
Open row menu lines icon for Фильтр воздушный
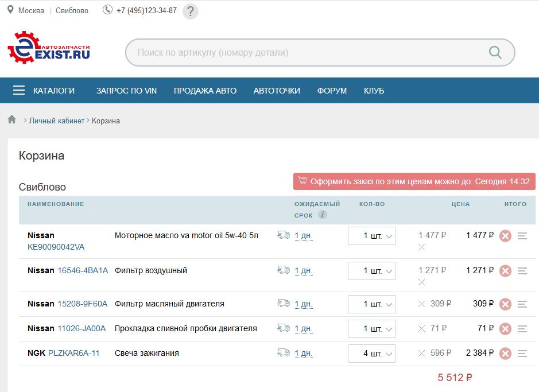coord(522,271)
